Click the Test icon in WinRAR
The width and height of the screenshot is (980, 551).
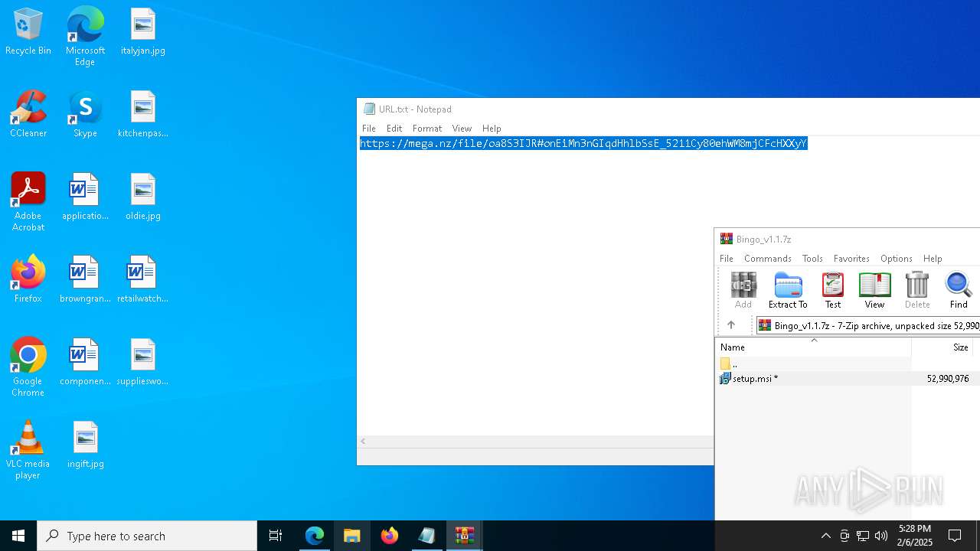click(833, 291)
